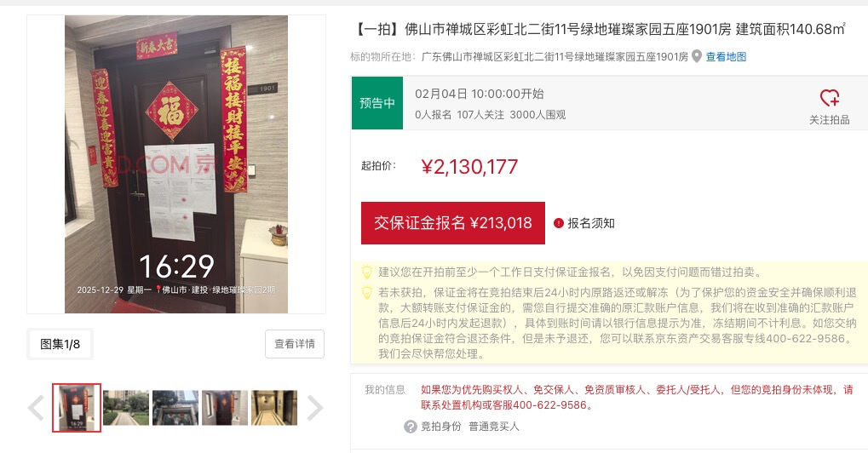This screenshot has width=868, height=453.
Task: Open 报名须知 registration notice
Action: point(590,223)
